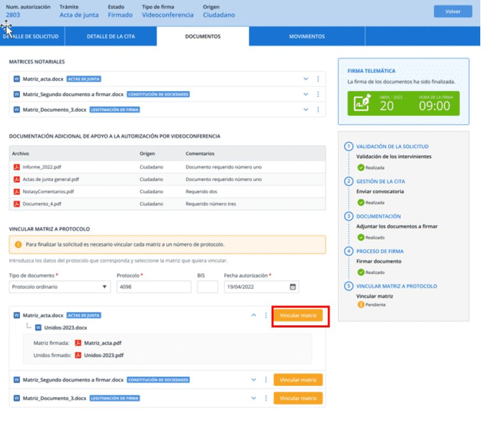The width and height of the screenshot is (504, 423).
Task: Collapse the expanded Matriz_acta.docx in Vincular section
Action: [254, 315]
